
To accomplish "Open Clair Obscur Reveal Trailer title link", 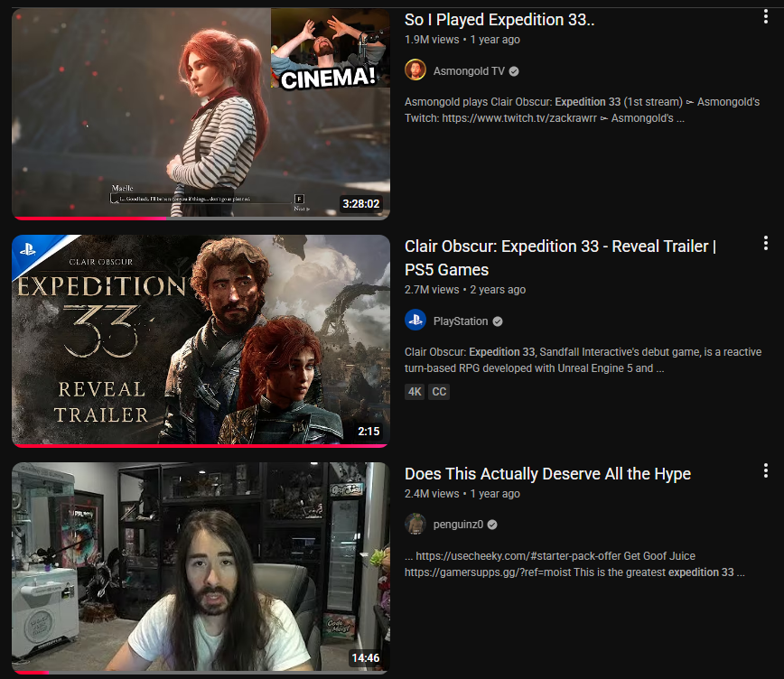I will (x=560, y=258).
